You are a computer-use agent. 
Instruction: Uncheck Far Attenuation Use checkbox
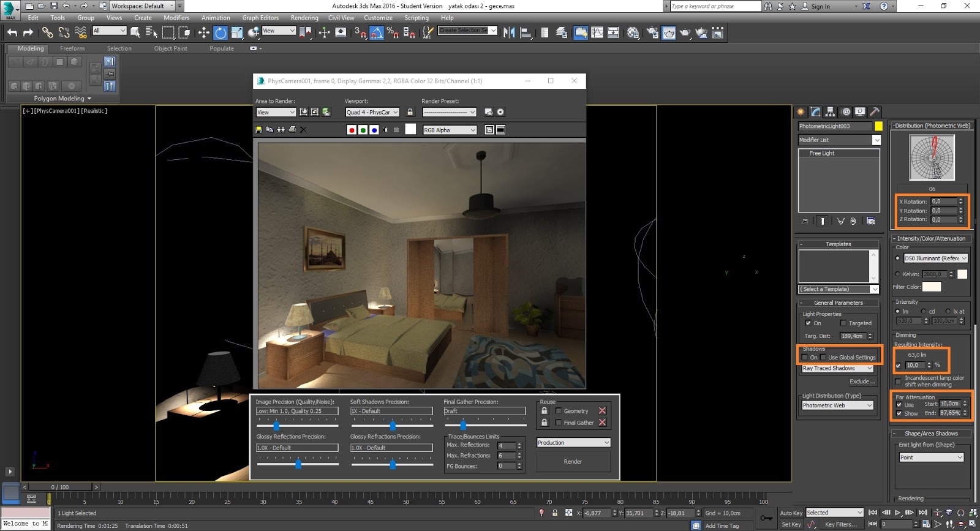point(899,405)
